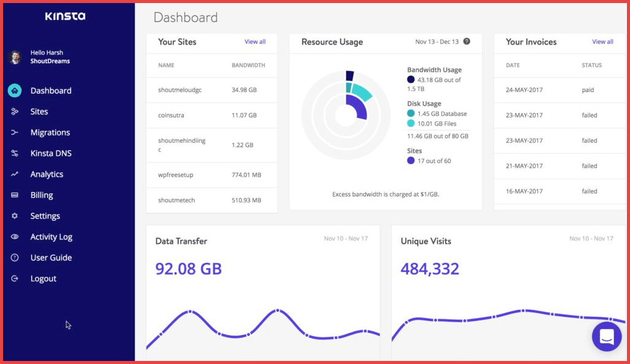This screenshot has height=364, width=630.
Task: Click View all in Your Sites
Action: tap(255, 42)
